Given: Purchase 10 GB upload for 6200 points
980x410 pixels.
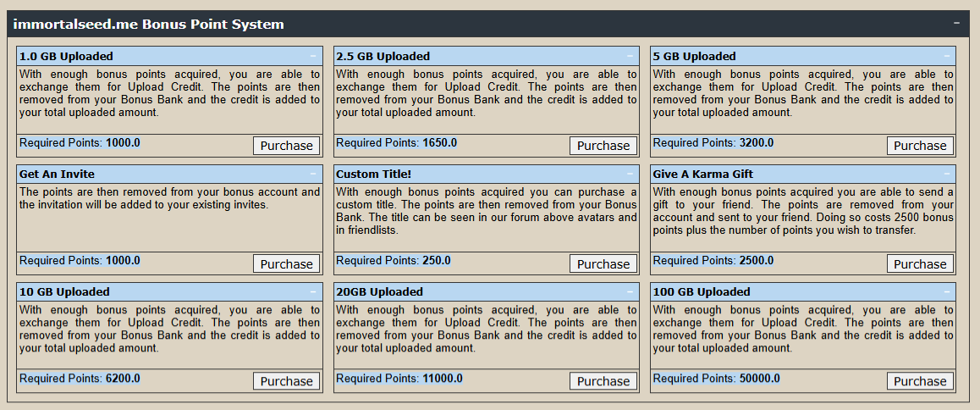Looking at the screenshot, I should (x=286, y=381).
